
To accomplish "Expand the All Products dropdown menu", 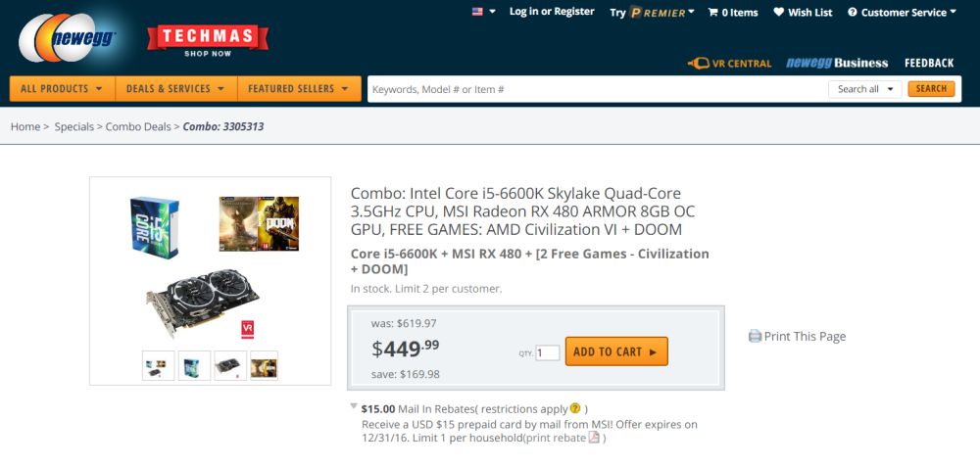I will (62, 89).
